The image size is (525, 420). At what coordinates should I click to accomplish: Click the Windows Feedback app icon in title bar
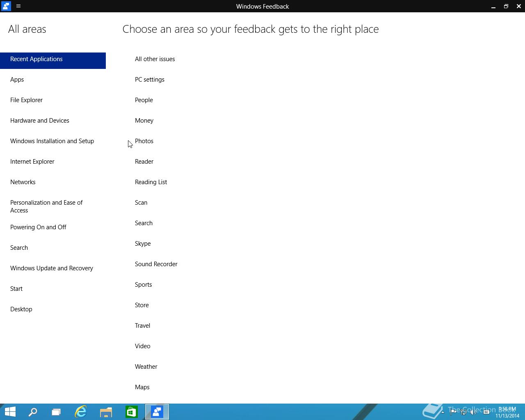tap(6, 6)
